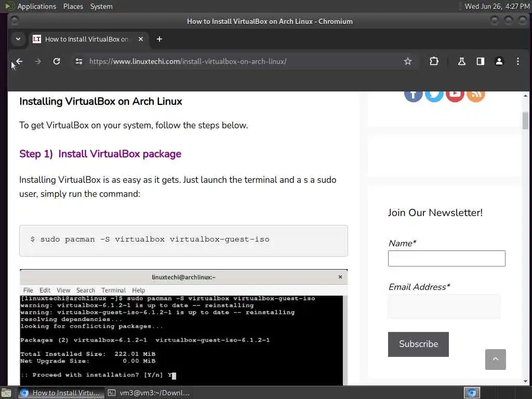Open the Chrome Labs flask icon
This screenshot has width=532, height=399.
point(461,61)
